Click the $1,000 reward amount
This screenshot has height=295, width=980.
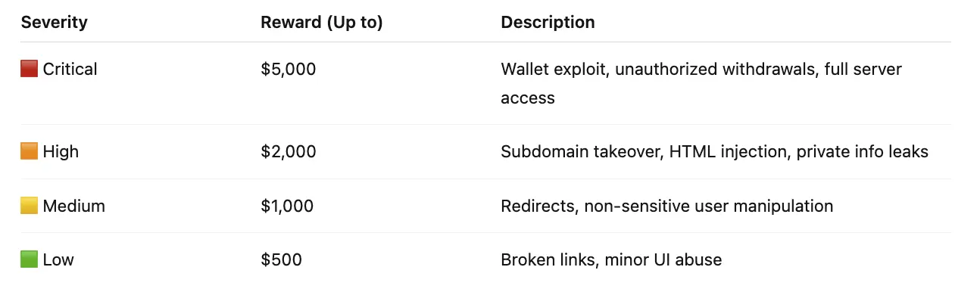pyautogui.click(x=287, y=206)
